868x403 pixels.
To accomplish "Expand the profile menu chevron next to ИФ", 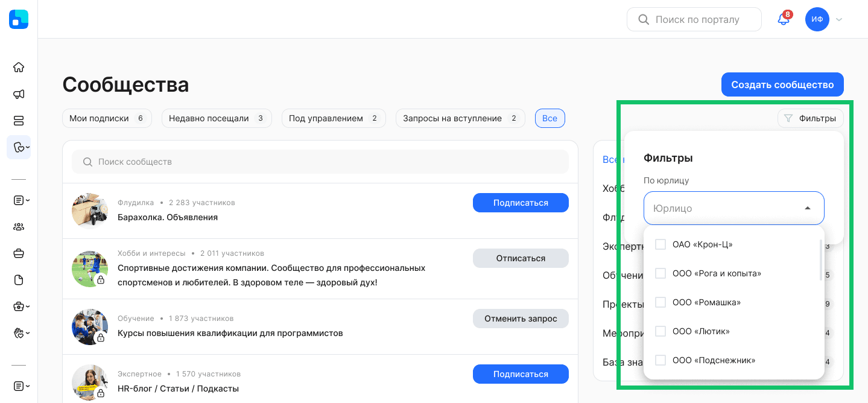I will 838,19.
